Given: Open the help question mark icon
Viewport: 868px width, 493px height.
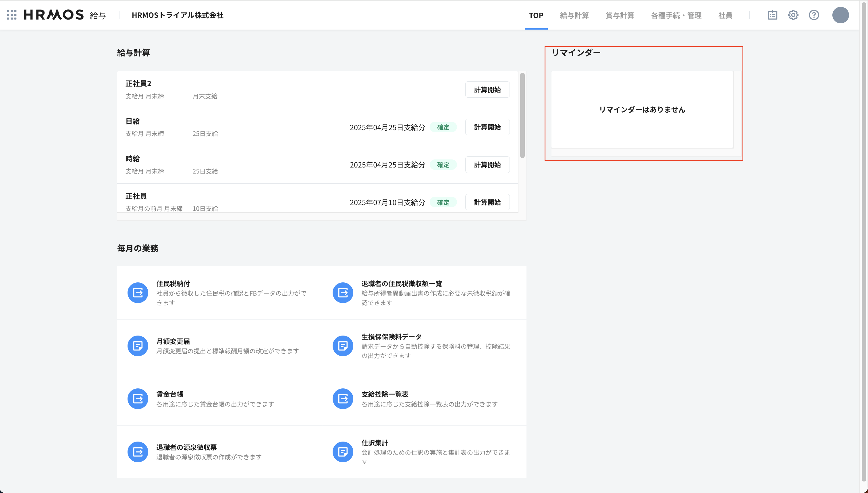Looking at the screenshot, I should point(813,15).
